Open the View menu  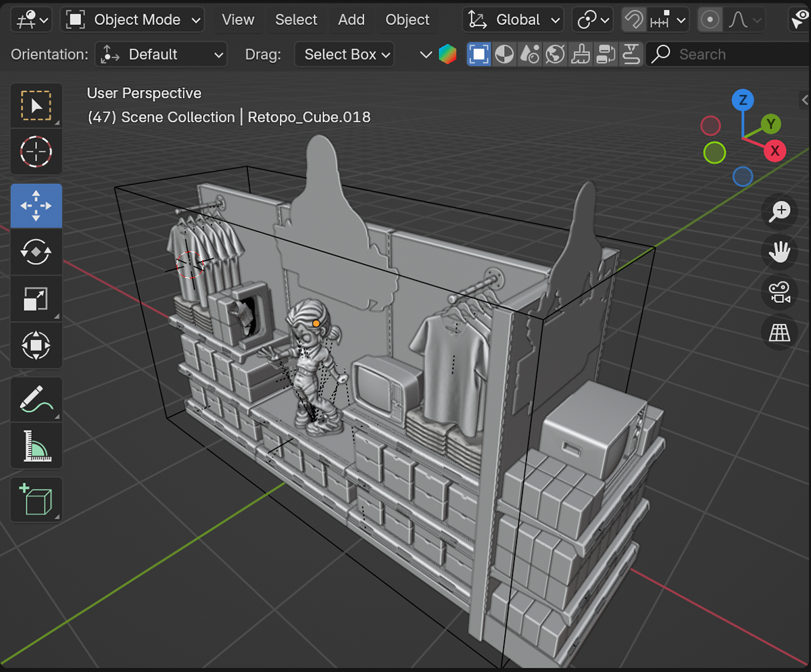(238, 20)
